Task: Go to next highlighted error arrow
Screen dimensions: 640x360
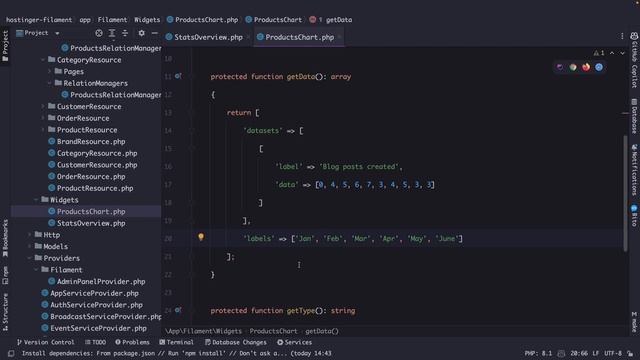Action: click(622, 53)
